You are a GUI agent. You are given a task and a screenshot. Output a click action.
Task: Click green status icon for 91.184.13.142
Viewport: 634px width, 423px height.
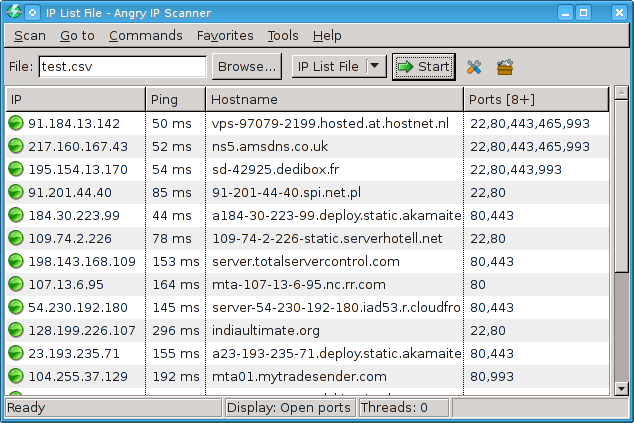point(16,123)
